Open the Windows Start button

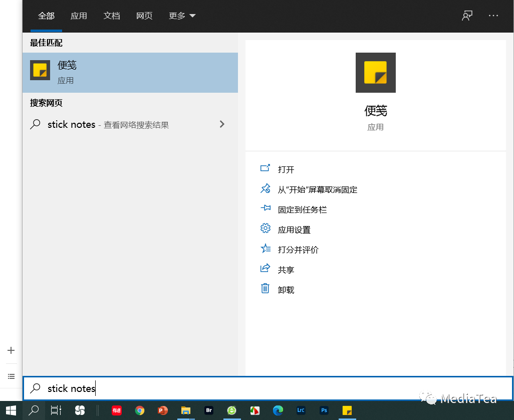tap(11, 410)
